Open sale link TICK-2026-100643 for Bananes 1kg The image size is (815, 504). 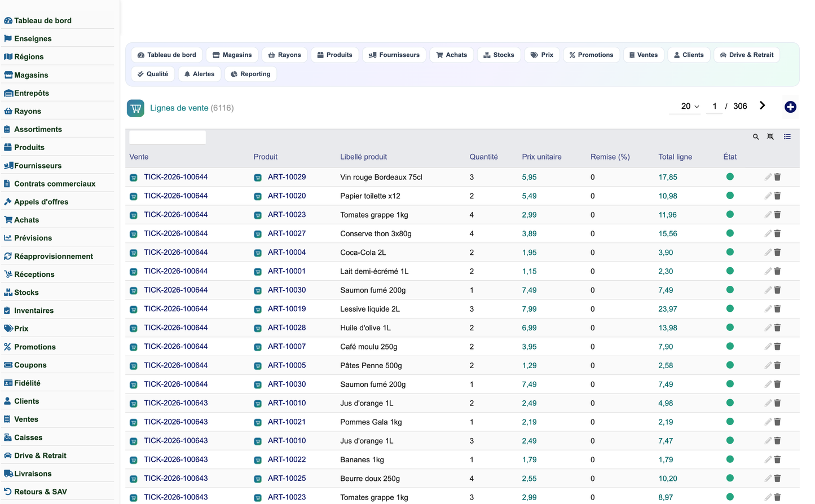(x=175, y=459)
